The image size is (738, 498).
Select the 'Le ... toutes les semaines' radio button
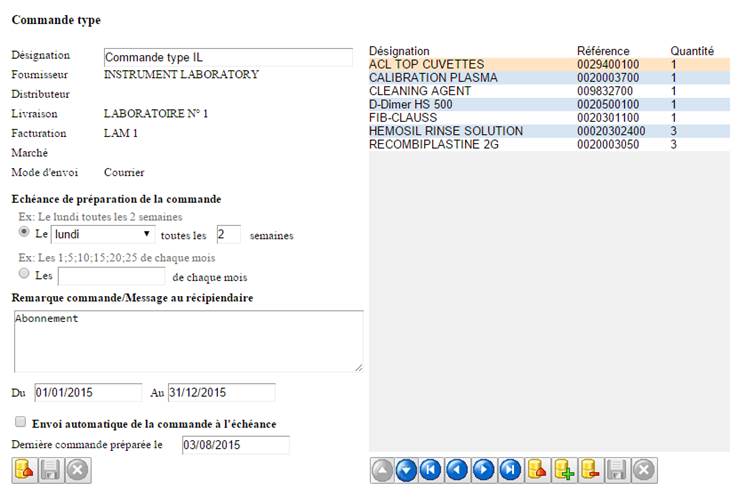pos(24,232)
